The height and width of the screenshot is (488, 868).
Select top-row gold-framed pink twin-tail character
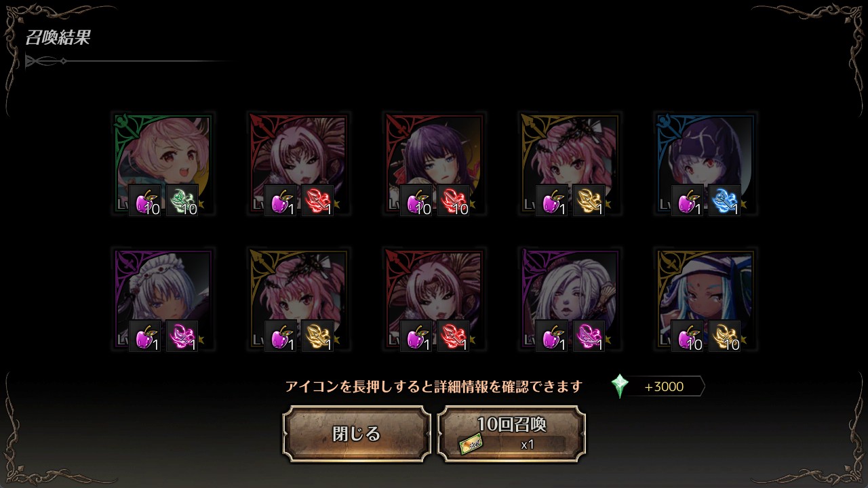coord(570,164)
